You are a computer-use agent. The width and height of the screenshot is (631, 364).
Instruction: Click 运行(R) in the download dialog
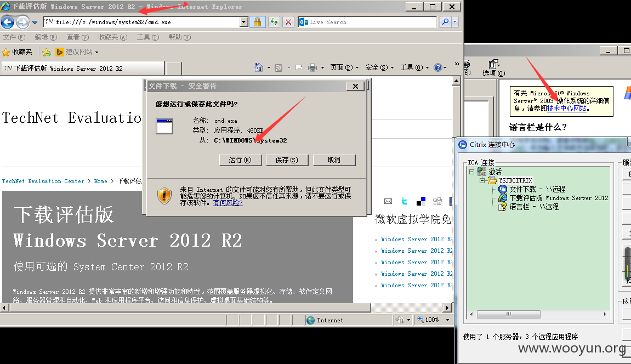240,160
